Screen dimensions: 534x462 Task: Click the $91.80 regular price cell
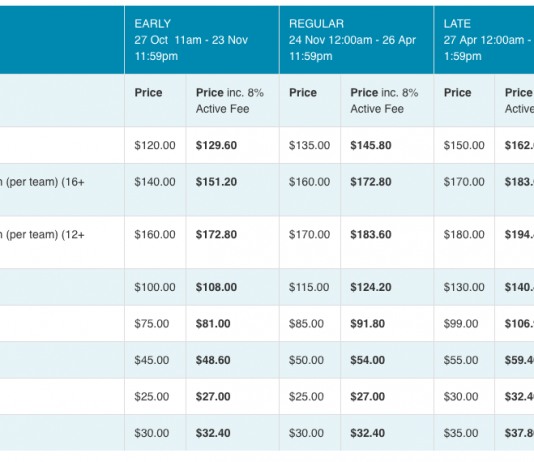coord(368,323)
